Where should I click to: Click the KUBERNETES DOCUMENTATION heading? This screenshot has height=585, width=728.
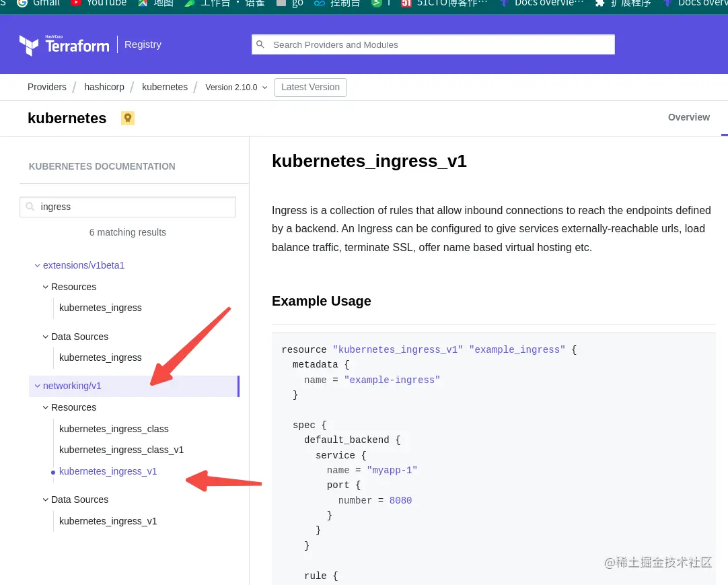coord(102,166)
